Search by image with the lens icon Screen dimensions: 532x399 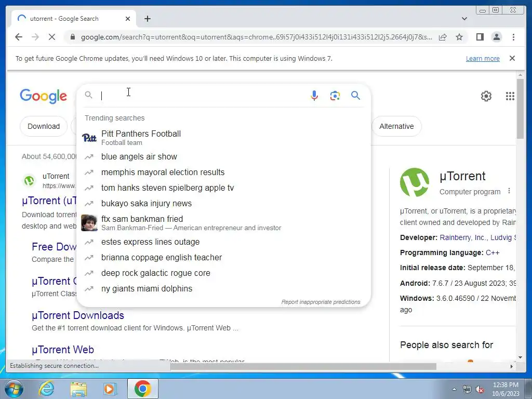[x=335, y=96]
